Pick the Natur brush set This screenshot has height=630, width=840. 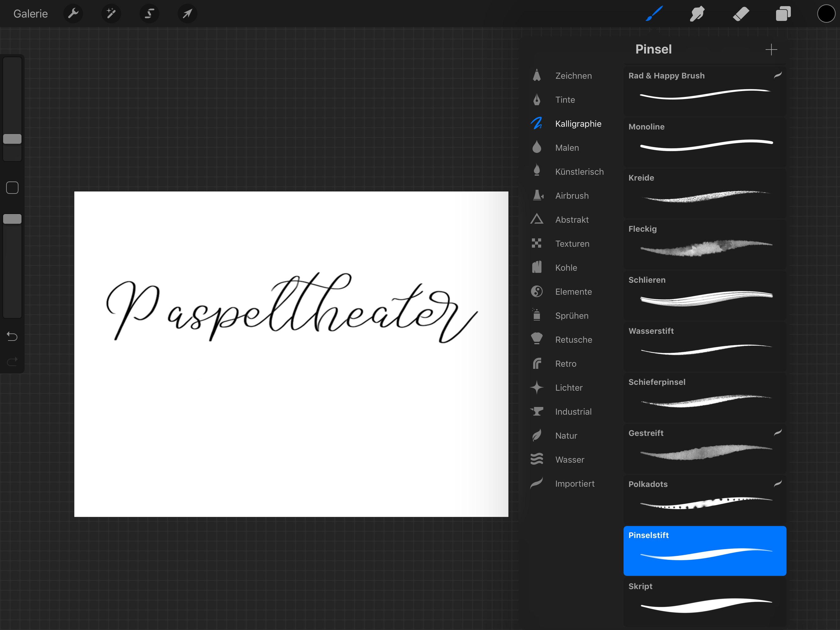pyautogui.click(x=566, y=436)
